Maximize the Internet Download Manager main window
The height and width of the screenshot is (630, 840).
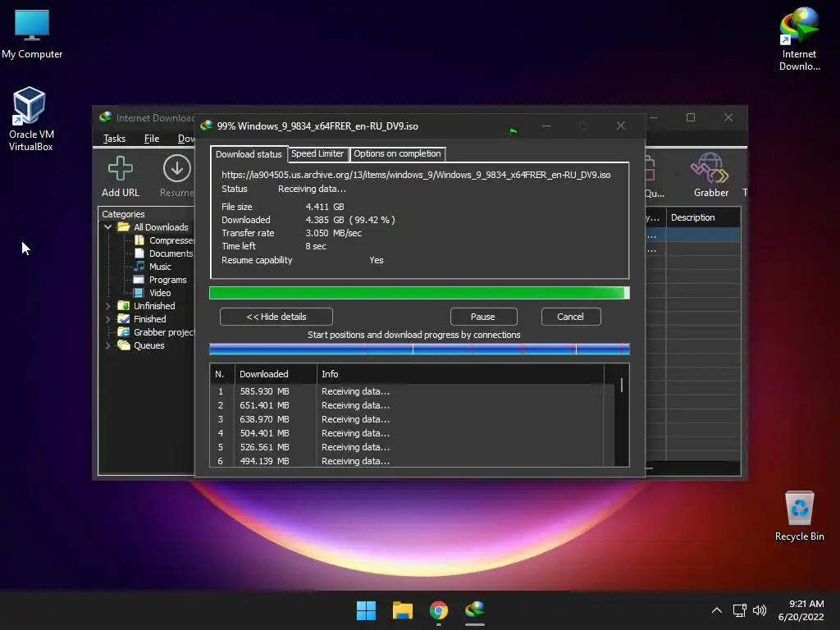(691, 117)
